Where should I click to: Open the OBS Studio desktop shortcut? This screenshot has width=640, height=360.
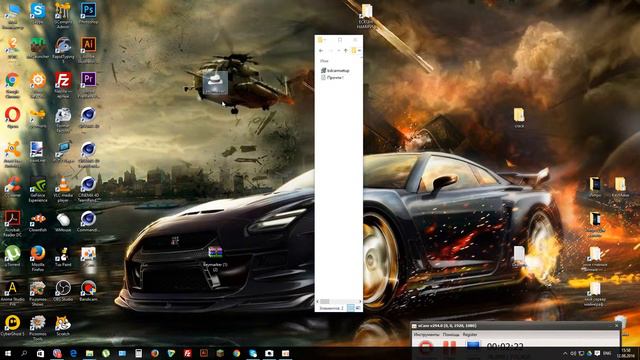click(x=63, y=291)
